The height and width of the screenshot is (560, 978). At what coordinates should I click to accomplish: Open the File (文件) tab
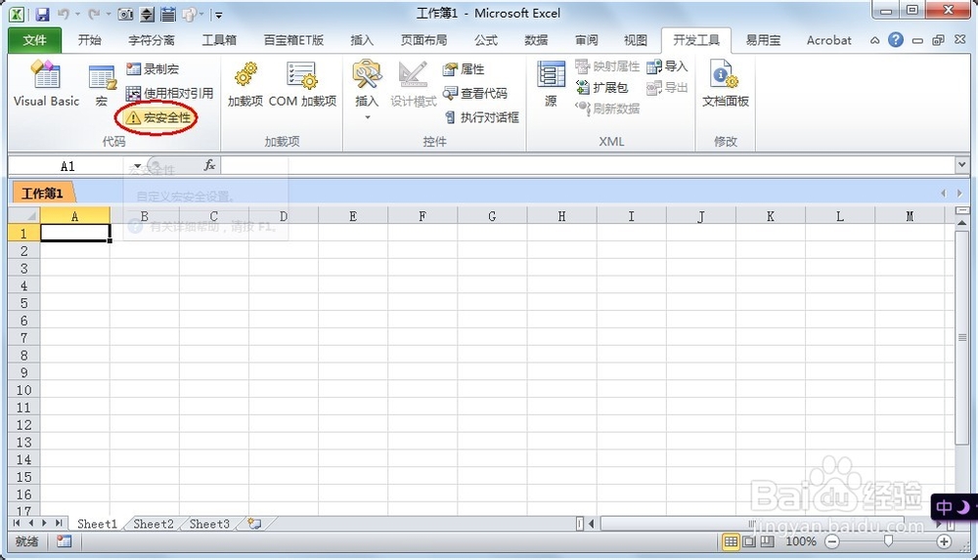34,40
